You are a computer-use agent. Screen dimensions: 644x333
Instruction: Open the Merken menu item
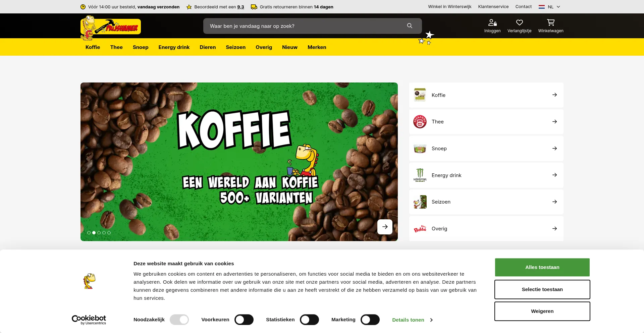tap(317, 47)
